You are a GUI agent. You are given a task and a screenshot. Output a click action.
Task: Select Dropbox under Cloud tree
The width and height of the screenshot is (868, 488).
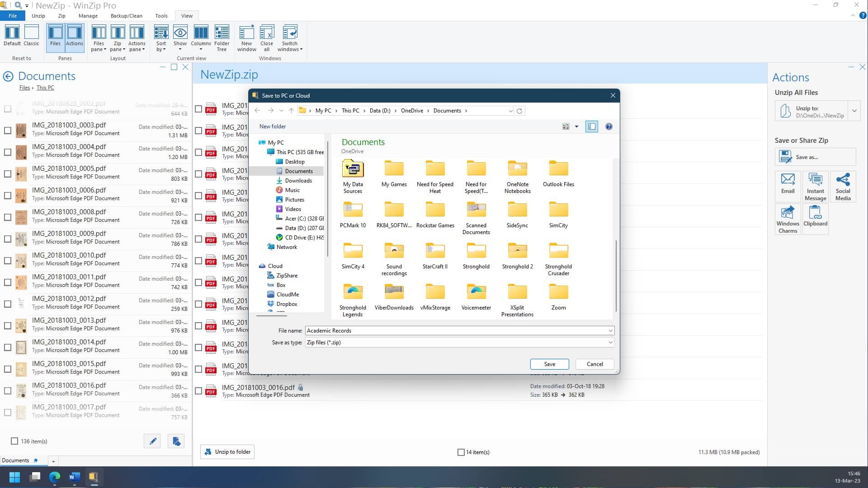click(x=287, y=304)
